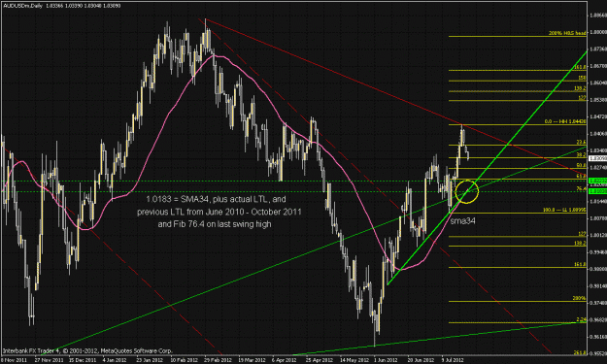Select the 50.0 Fibonacci retracement label

click(x=581, y=165)
